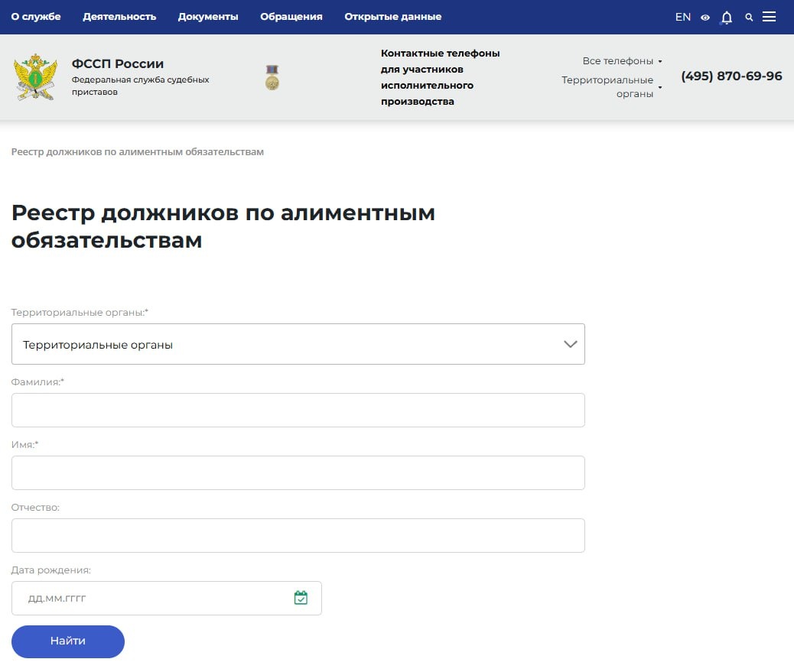Toggle the visually impaired eye icon
Viewport: 794px width, 672px height.
[x=705, y=18]
